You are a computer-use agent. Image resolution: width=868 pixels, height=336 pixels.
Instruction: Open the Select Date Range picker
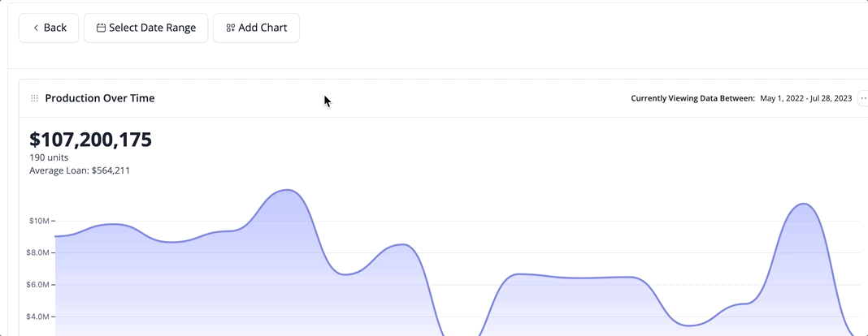[146, 28]
